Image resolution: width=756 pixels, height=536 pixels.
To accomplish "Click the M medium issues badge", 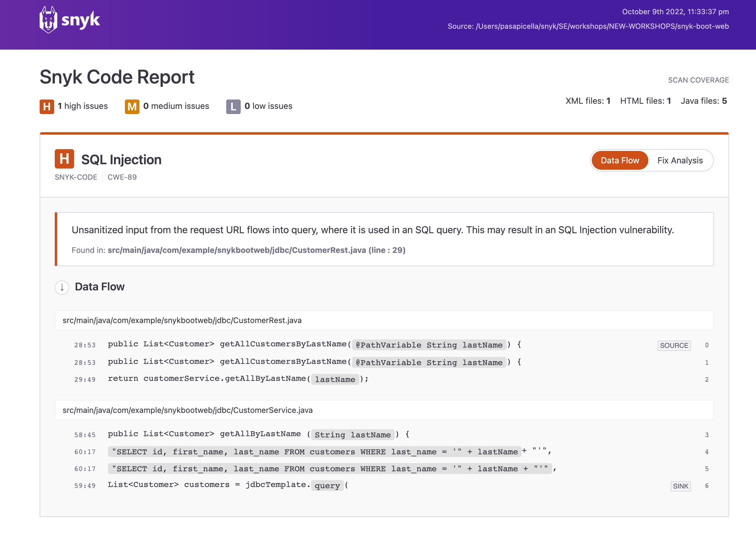I will pos(132,106).
